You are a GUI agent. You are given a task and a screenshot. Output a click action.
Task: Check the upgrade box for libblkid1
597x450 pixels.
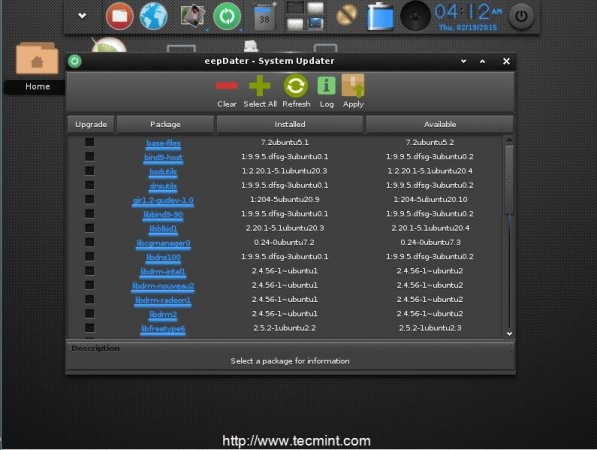coord(89,228)
